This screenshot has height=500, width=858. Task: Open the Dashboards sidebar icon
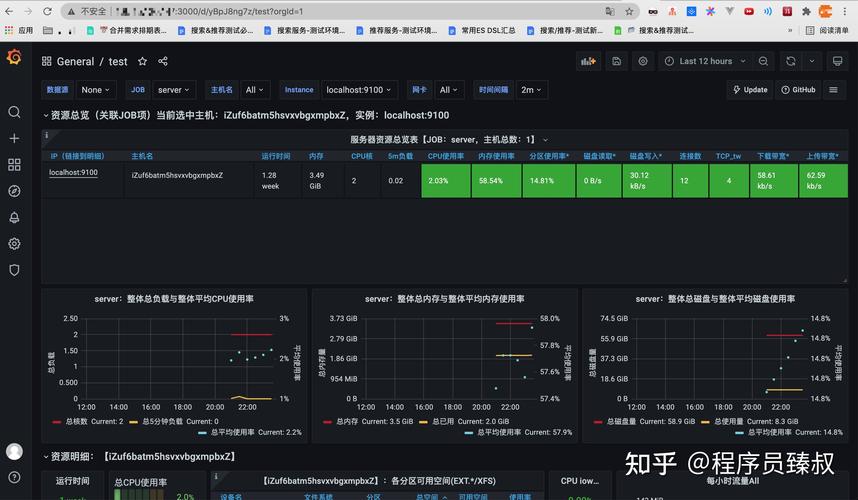coord(14,165)
